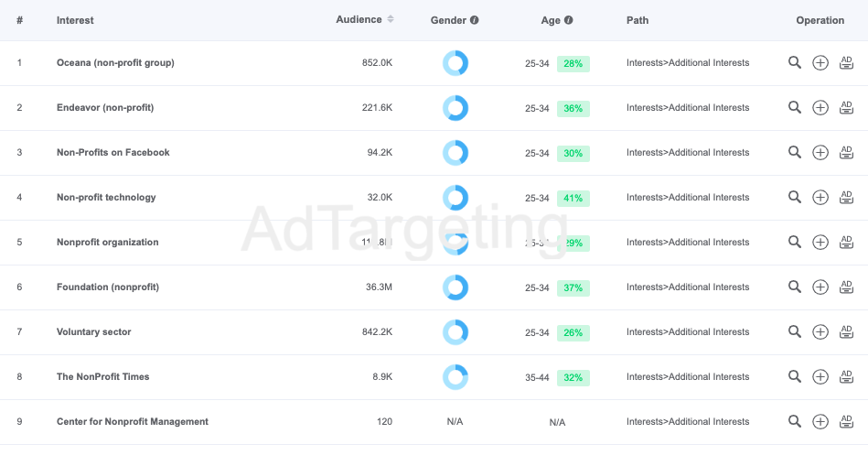Open AD icon for Non-profit technology
868x466 pixels.
tap(846, 197)
